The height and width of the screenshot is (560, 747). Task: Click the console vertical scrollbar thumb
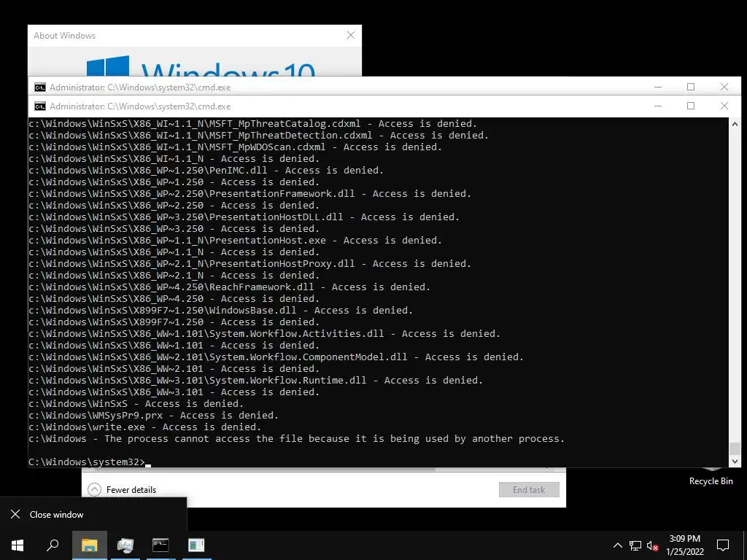(x=735, y=448)
